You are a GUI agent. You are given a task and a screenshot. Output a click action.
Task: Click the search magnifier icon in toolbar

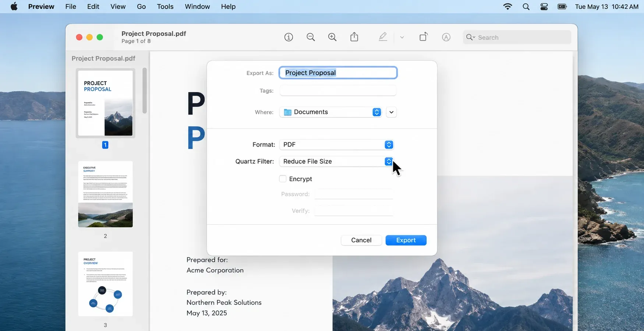(470, 37)
